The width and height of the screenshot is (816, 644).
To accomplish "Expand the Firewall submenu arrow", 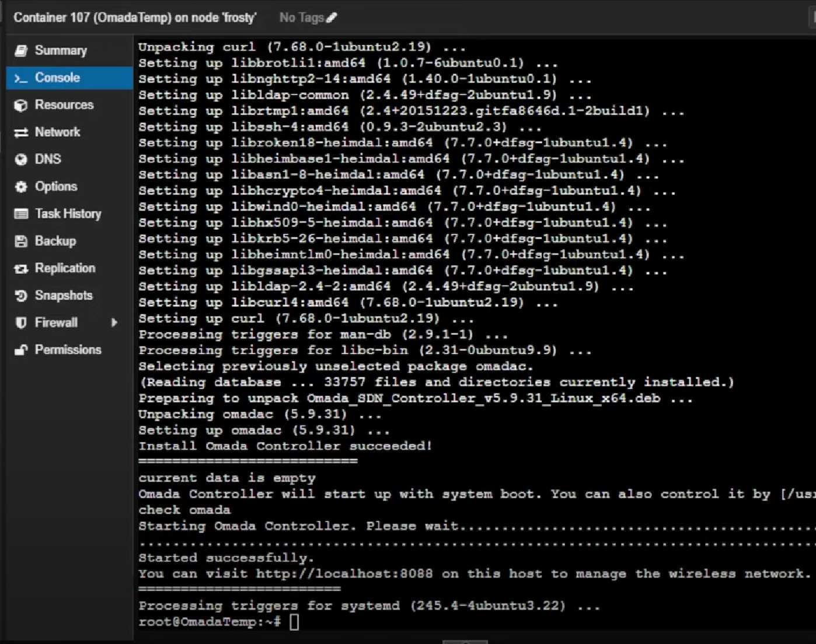I will point(114,323).
